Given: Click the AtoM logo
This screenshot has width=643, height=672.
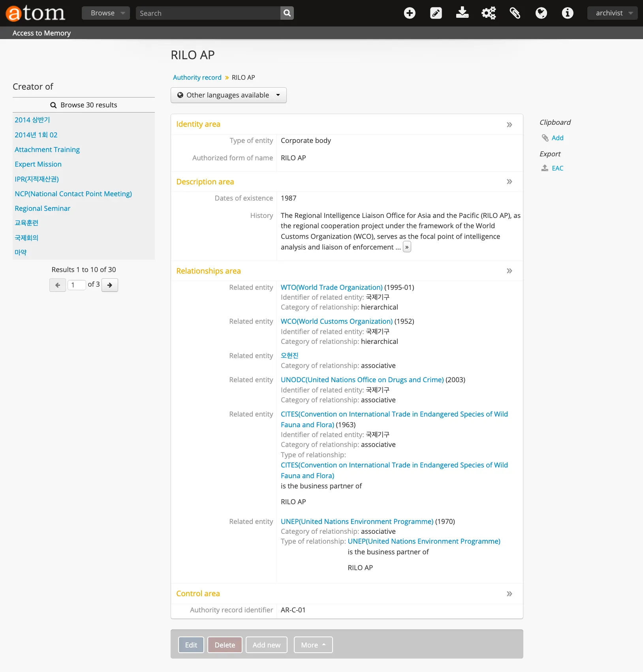Looking at the screenshot, I should click(x=35, y=13).
